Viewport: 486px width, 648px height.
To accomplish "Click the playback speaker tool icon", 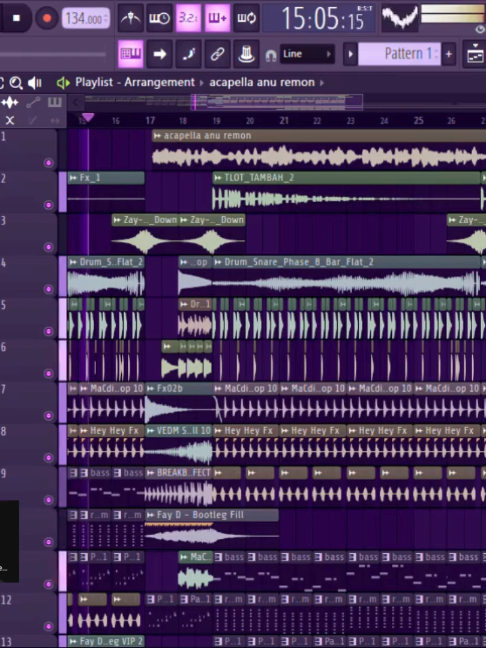I will pyautogui.click(x=35, y=83).
